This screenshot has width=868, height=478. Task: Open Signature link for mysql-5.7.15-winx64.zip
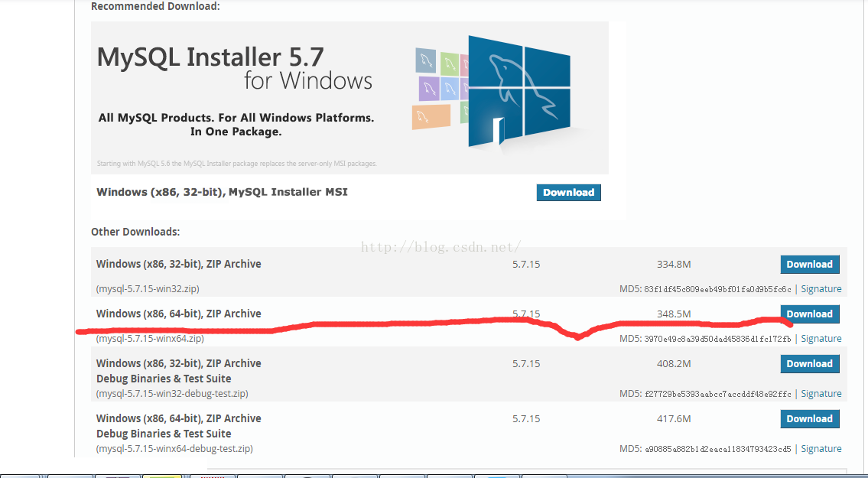(821, 338)
